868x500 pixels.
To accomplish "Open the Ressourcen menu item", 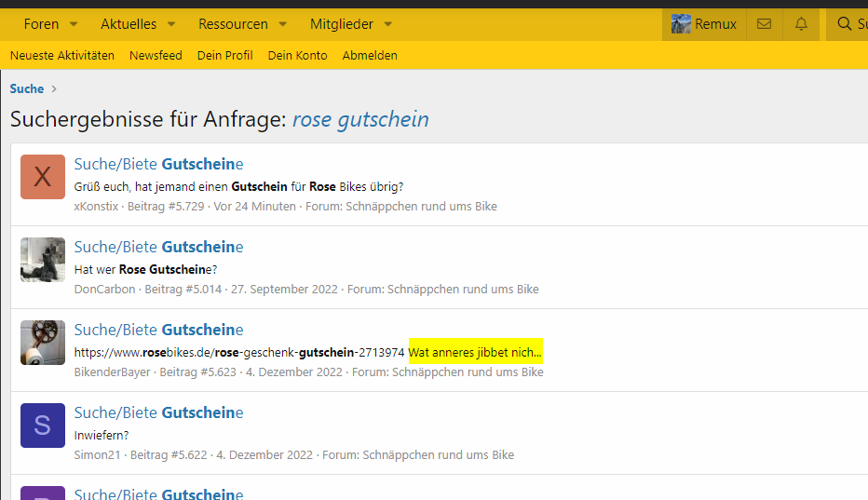I will coord(233,24).
